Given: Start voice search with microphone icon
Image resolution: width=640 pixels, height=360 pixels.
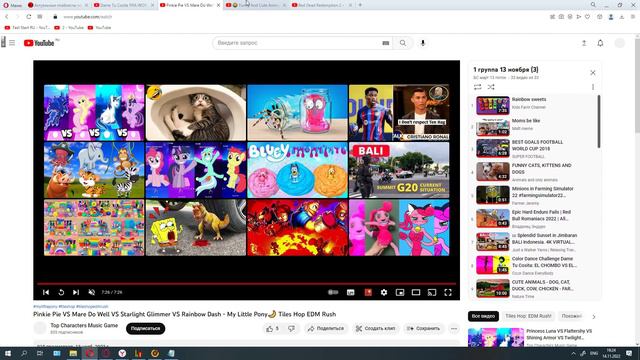Looking at the screenshot, I should (423, 43).
